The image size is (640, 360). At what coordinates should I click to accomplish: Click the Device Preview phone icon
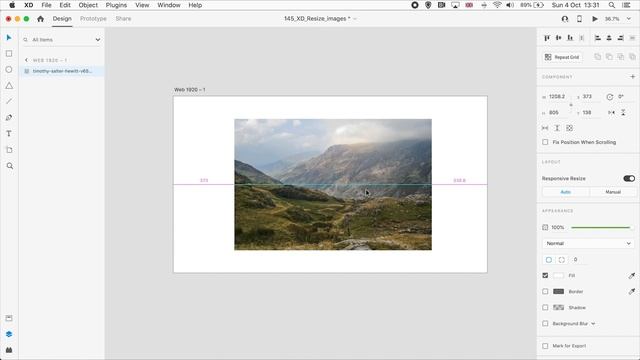(x=579, y=19)
